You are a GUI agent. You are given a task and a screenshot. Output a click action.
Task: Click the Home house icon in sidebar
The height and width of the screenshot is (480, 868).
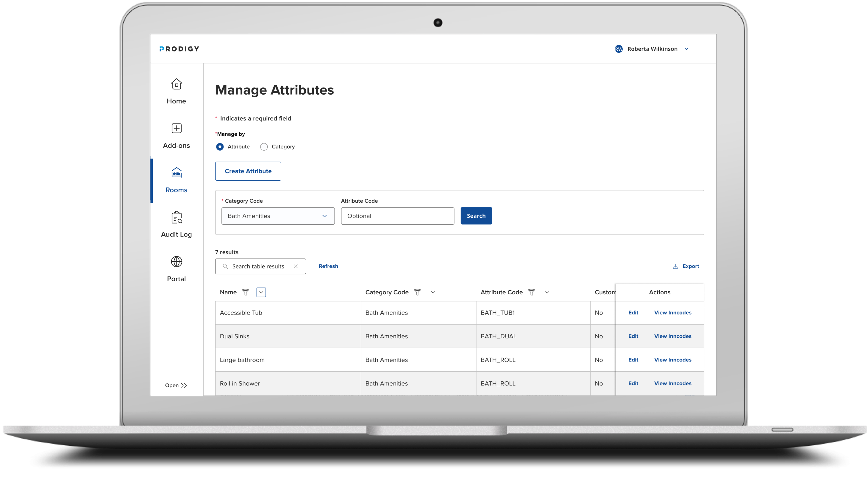[176, 84]
